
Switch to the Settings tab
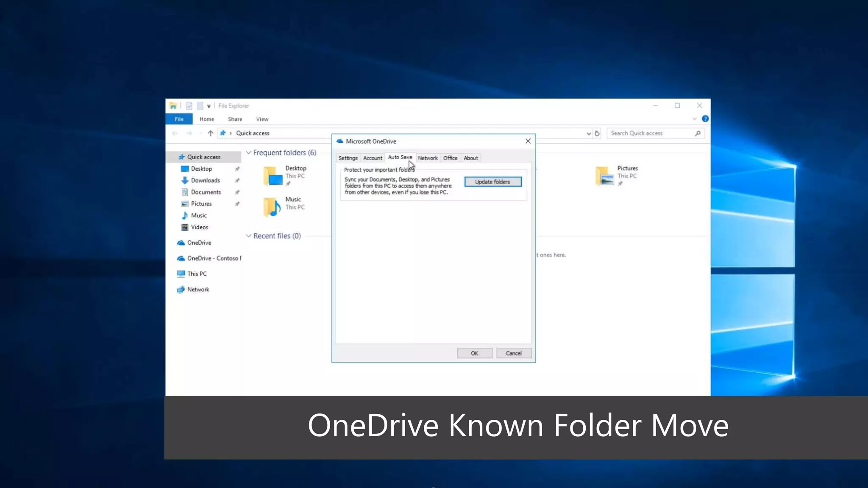point(348,158)
